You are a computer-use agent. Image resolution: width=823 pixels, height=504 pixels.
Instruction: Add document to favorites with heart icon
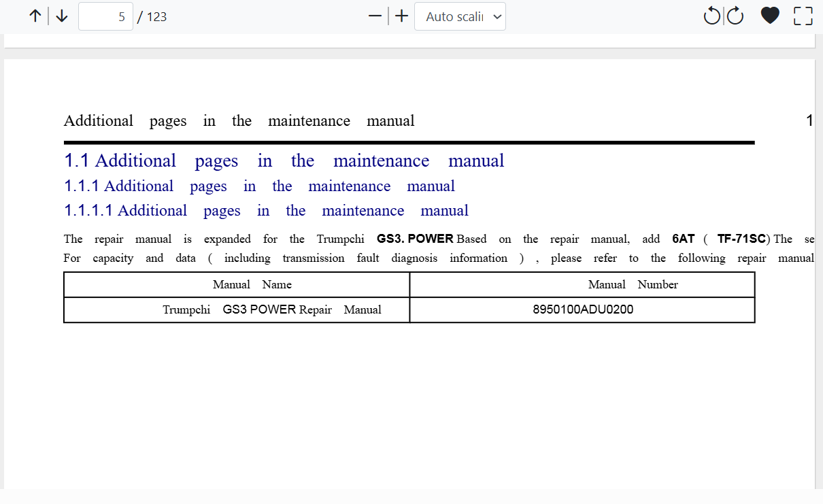pos(770,16)
